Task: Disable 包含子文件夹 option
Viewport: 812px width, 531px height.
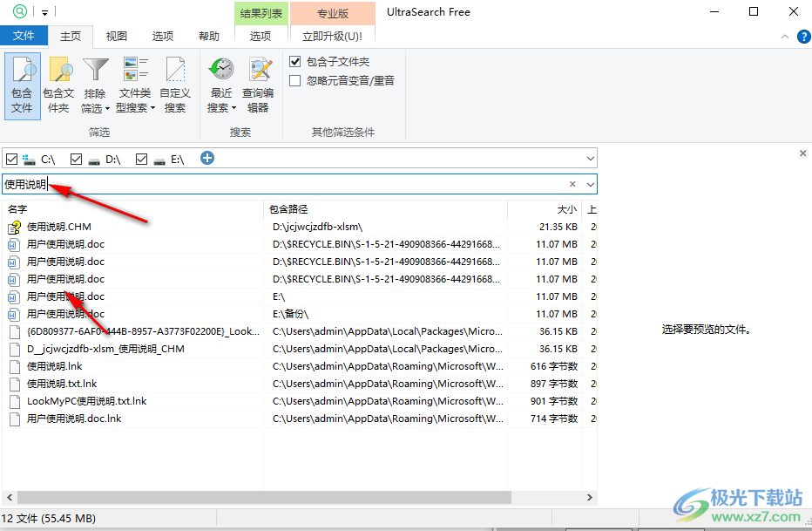Action: 294,61
